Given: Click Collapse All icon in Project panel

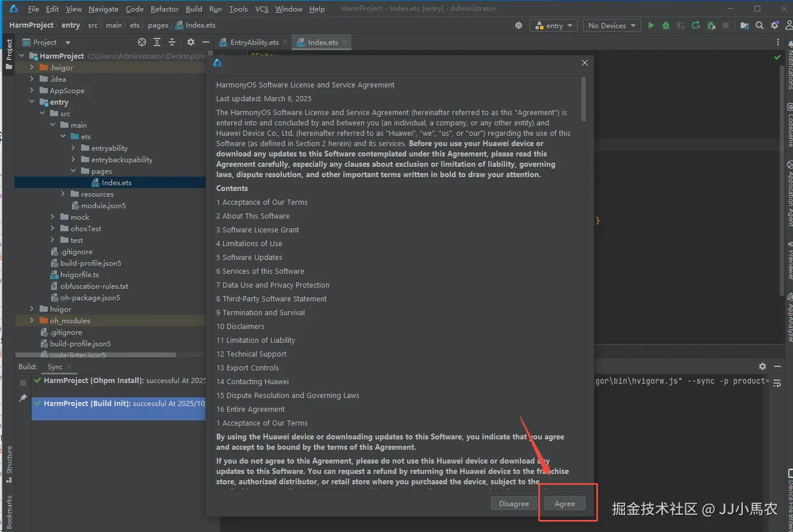Looking at the screenshot, I should coord(171,42).
